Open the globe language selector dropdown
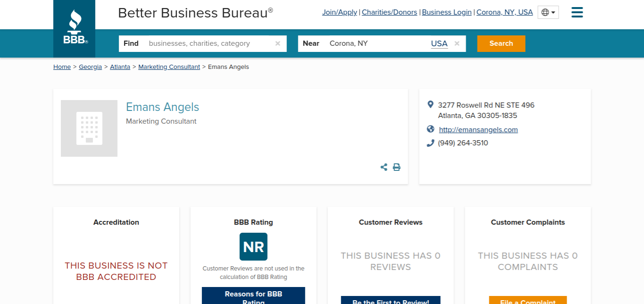 [x=548, y=12]
